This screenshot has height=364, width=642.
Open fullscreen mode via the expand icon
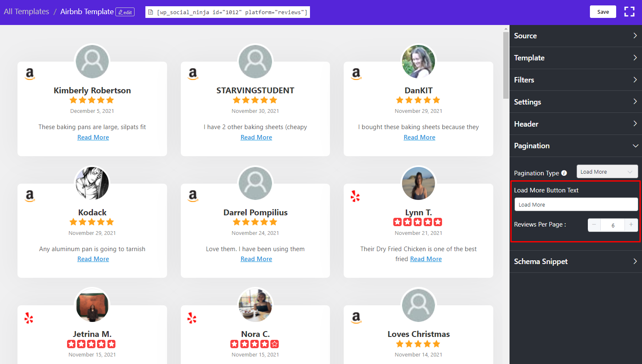pyautogui.click(x=629, y=12)
